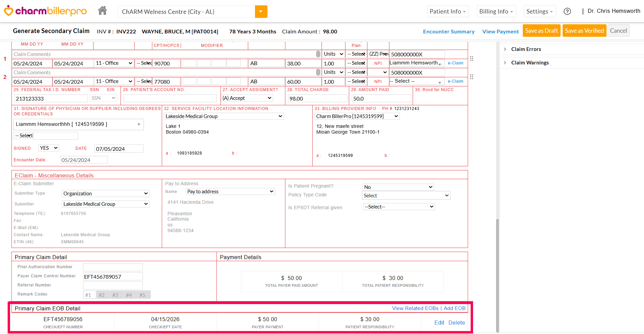Open place of service dropdown for line 1
Image resolution: width=644 pixels, height=334 pixels.
click(114, 63)
